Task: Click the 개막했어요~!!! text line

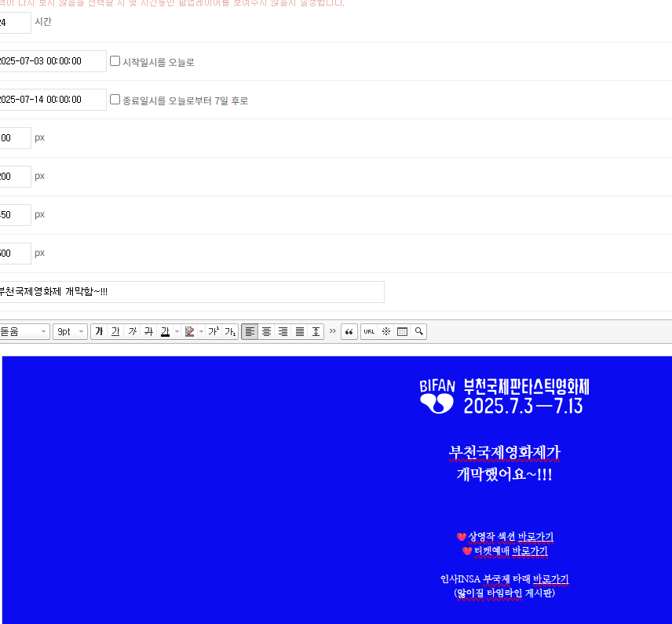Action: (x=505, y=474)
